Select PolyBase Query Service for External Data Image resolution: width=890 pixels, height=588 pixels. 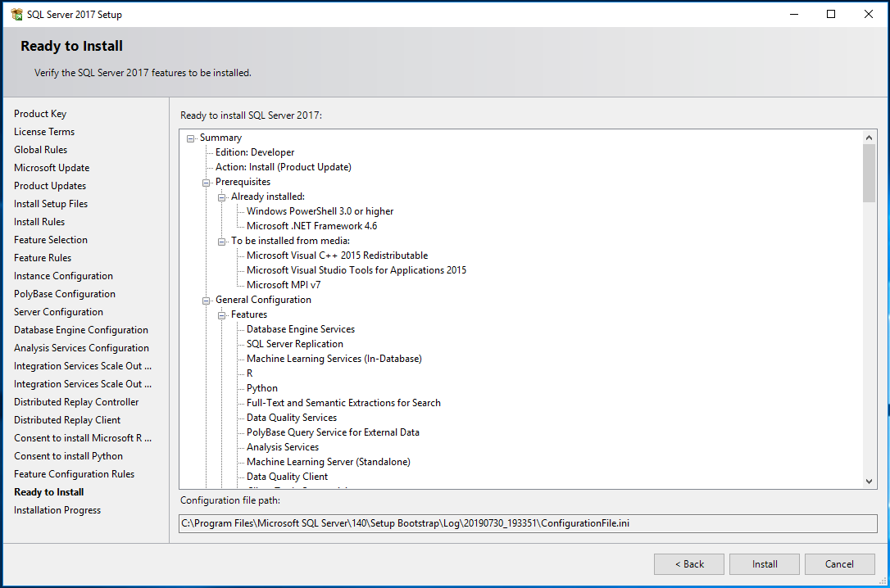pos(333,432)
